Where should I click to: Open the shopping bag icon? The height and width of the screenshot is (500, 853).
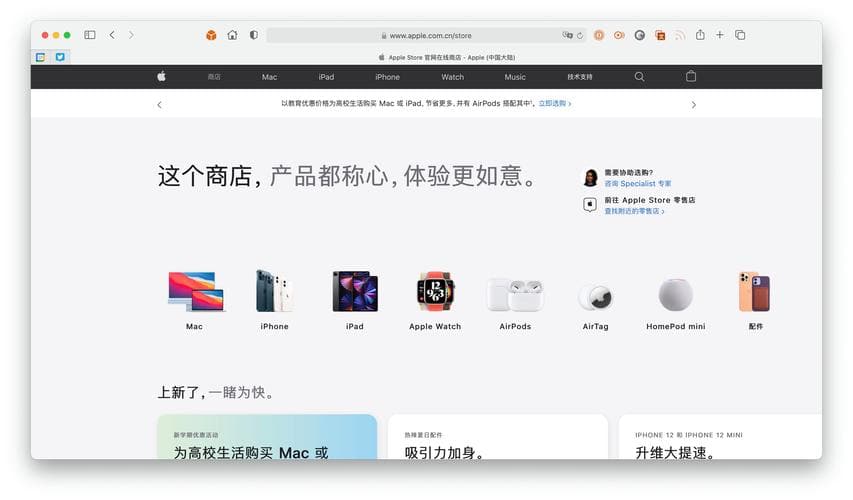pyautogui.click(x=691, y=77)
